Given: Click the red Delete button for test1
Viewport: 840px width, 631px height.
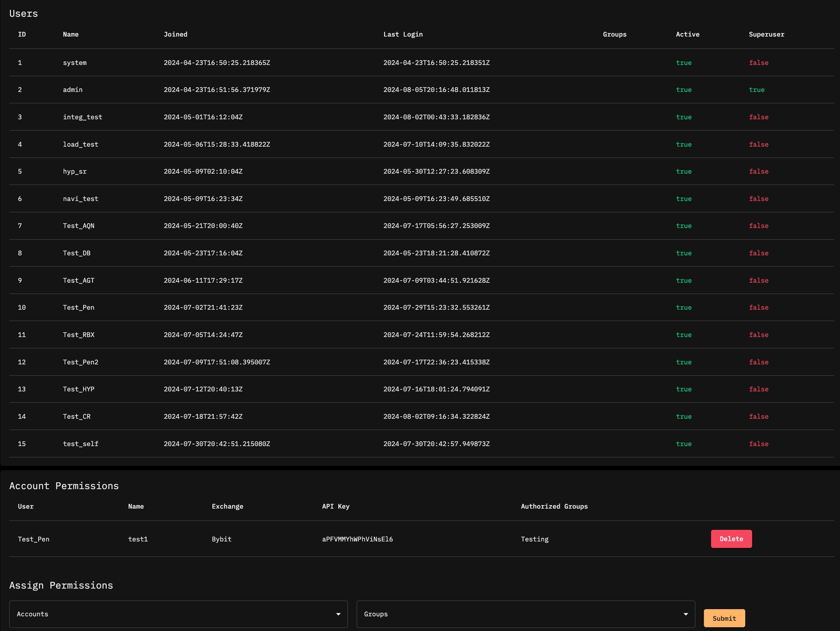Looking at the screenshot, I should click(731, 539).
